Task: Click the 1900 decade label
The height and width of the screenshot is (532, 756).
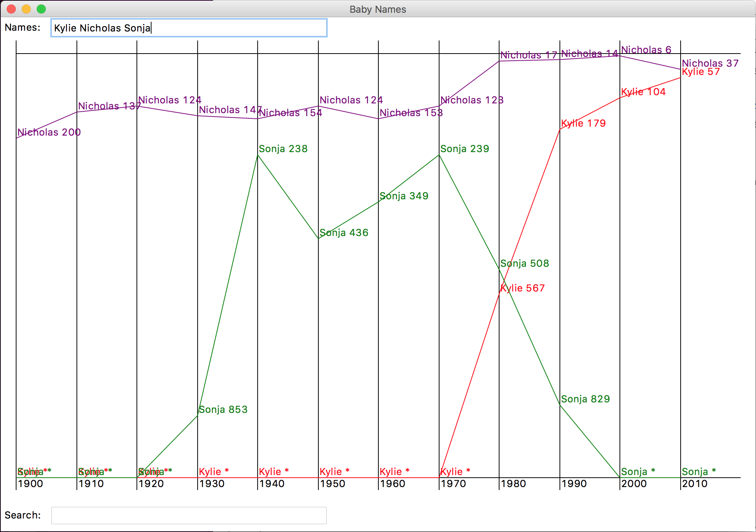Action: 30,484
